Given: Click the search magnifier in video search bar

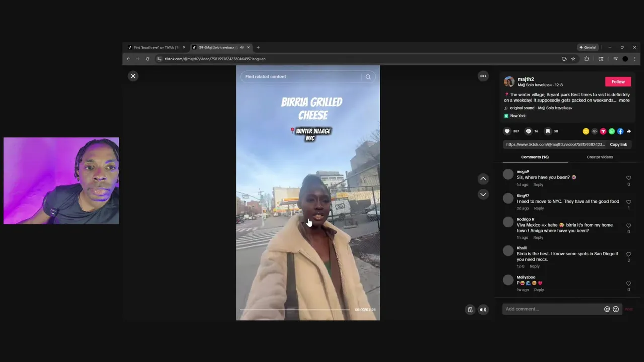Looking at the screenshot, I should pyautogui.click(x=368, y=77).
